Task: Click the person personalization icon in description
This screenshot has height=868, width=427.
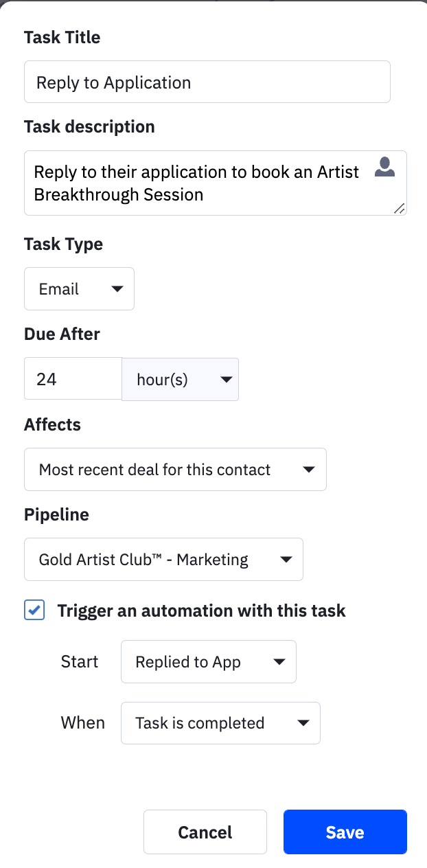Action: point(384,168)
